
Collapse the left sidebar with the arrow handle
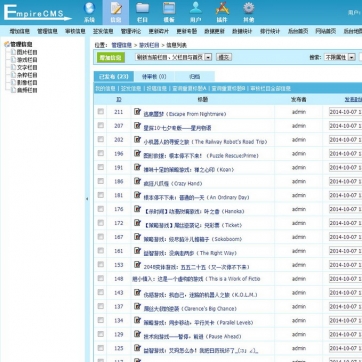(87, 199)
